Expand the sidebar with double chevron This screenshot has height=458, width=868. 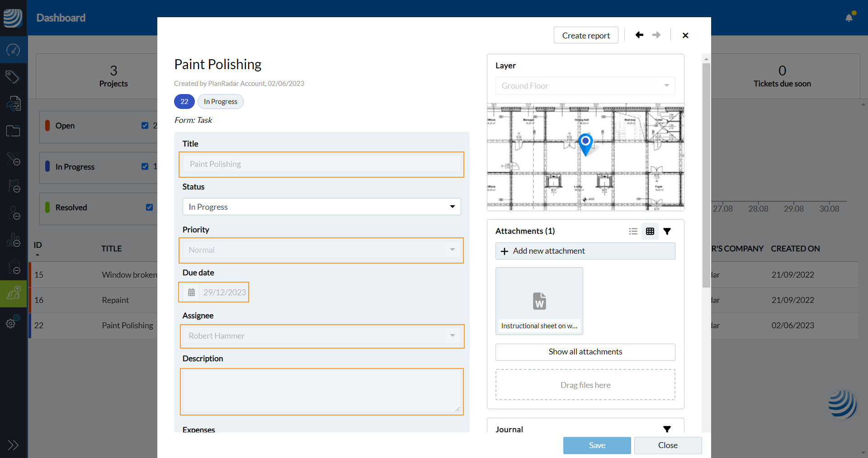[13, 445]
